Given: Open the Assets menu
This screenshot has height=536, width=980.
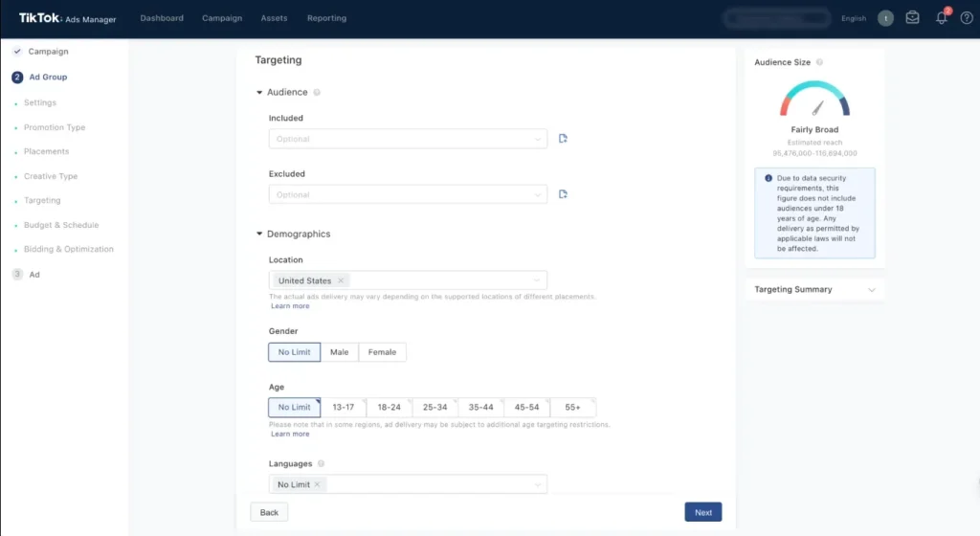Looking at the screenshot, I should tap(274, 18).
